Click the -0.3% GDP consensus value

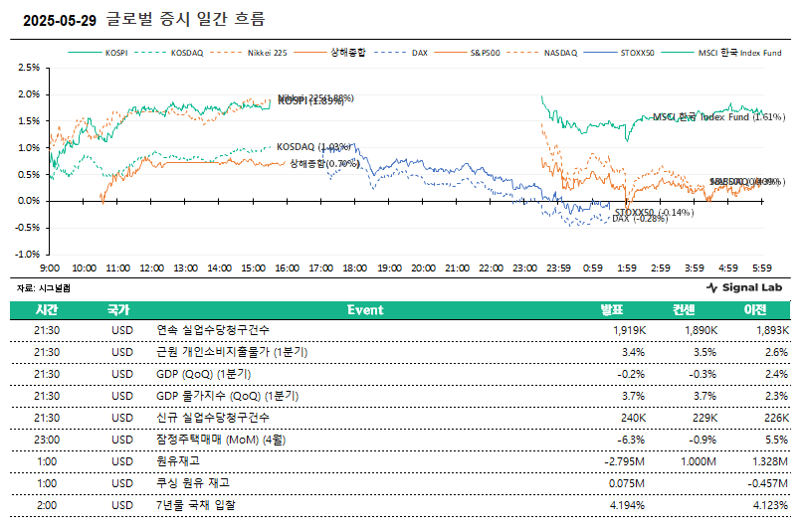click(x=702, y=374)
